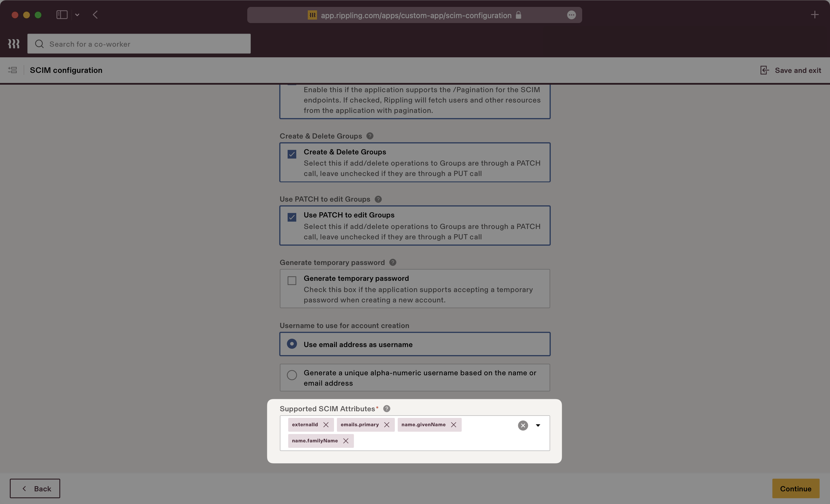Remove the name.familyName attribute tag
830x504 pixels.
346,441
